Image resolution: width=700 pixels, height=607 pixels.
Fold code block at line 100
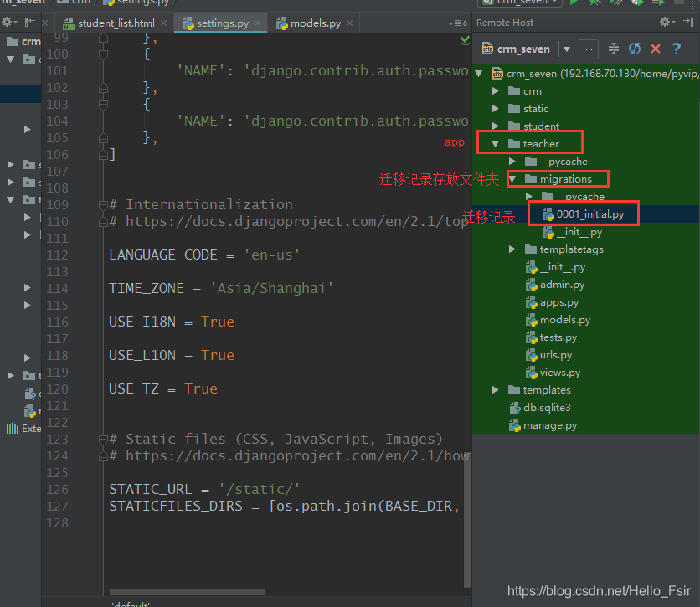(103, 54)
